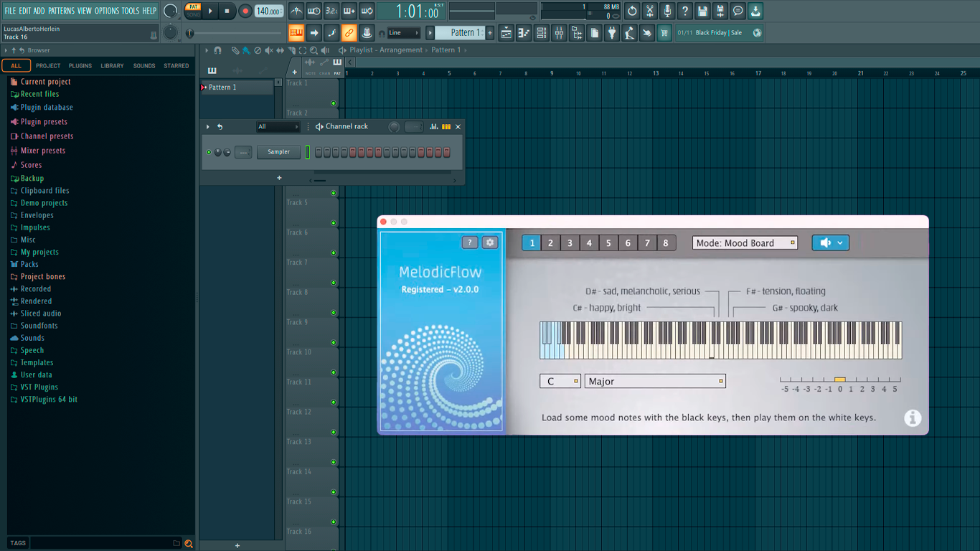The width and height of the screenshot is (980, 551).
Task: Click the globe icon beside Black Friday Sale
Action: 757,33
